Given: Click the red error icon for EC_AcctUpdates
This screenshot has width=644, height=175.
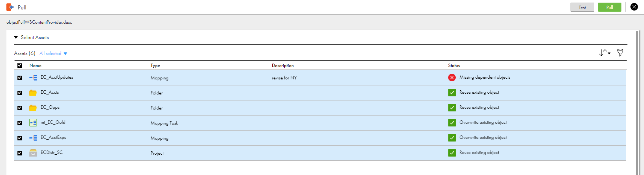Looking at the screenshot, I should coord(452,78).
